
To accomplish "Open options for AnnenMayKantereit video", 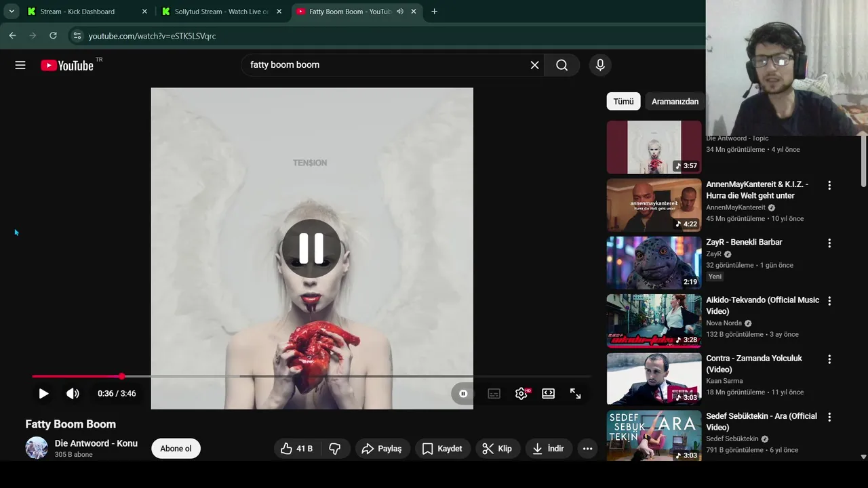I will click(x=829, y=185).
